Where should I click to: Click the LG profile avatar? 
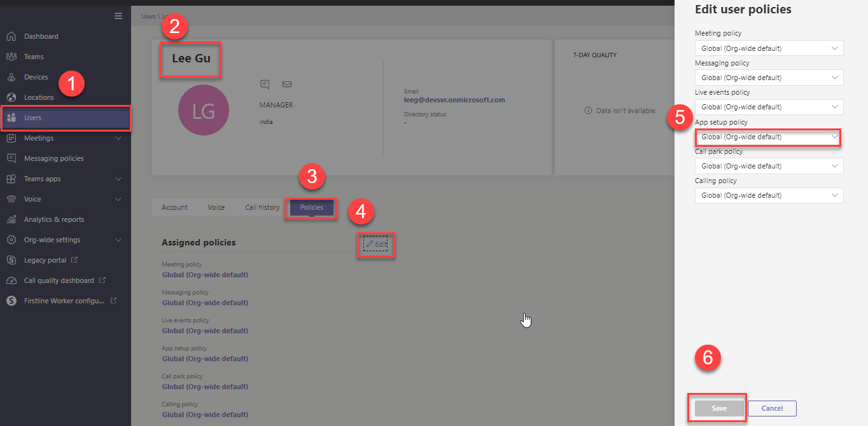coord(204,110)
